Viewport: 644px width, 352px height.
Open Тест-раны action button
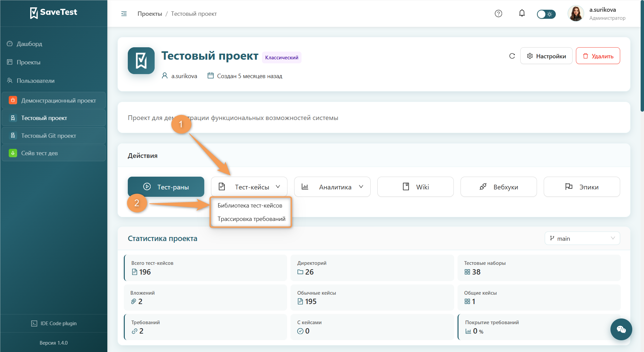(166, 187)
